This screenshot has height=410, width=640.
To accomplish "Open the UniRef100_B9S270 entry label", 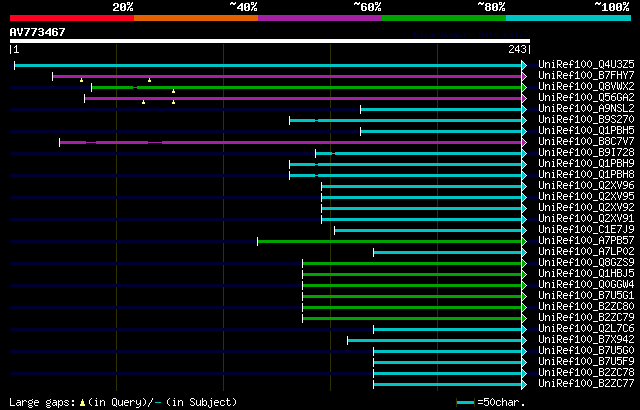I will tap(586, 120).
